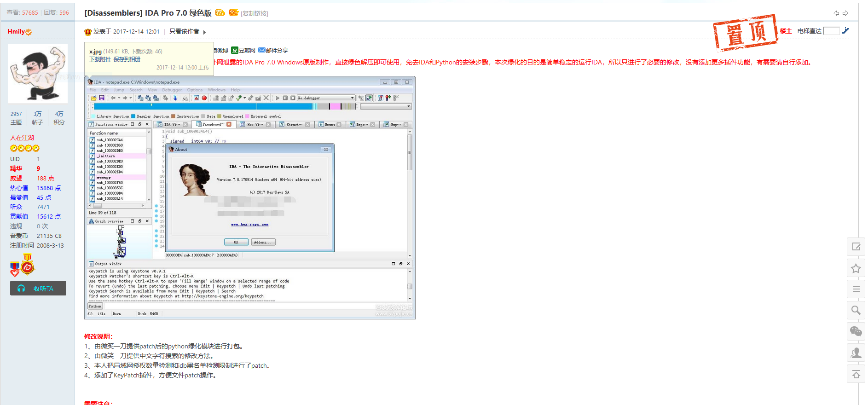Click the previous thread arrow icon
The height and width of the screenshot is (405, 868).
click(x=836, y=13)
